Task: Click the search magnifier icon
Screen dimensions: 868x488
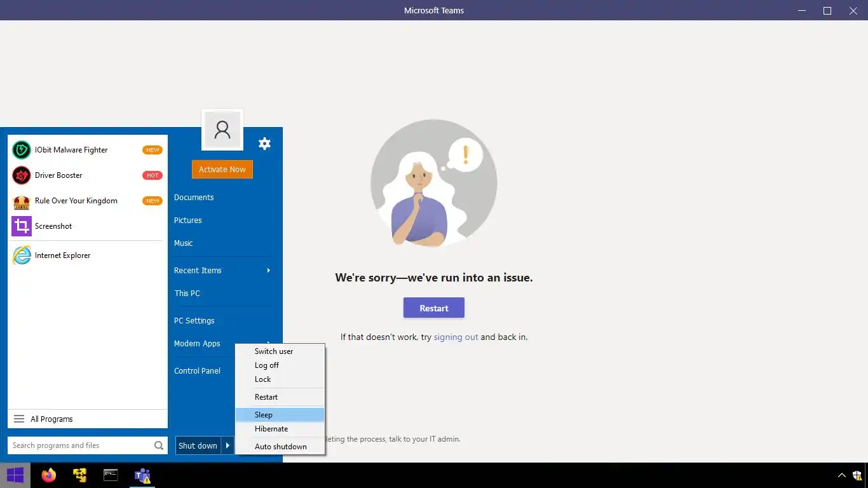Action: 159,445
